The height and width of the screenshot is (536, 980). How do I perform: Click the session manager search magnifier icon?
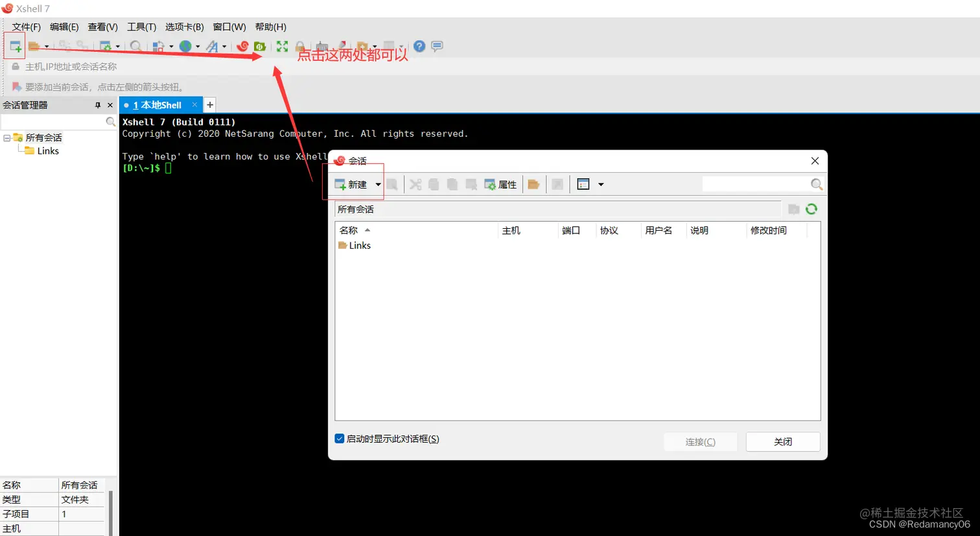111,122
